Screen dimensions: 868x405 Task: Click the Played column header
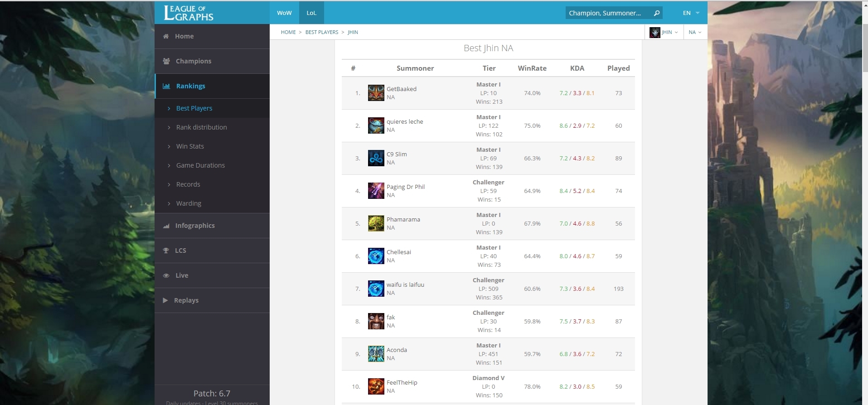[619, 68]
